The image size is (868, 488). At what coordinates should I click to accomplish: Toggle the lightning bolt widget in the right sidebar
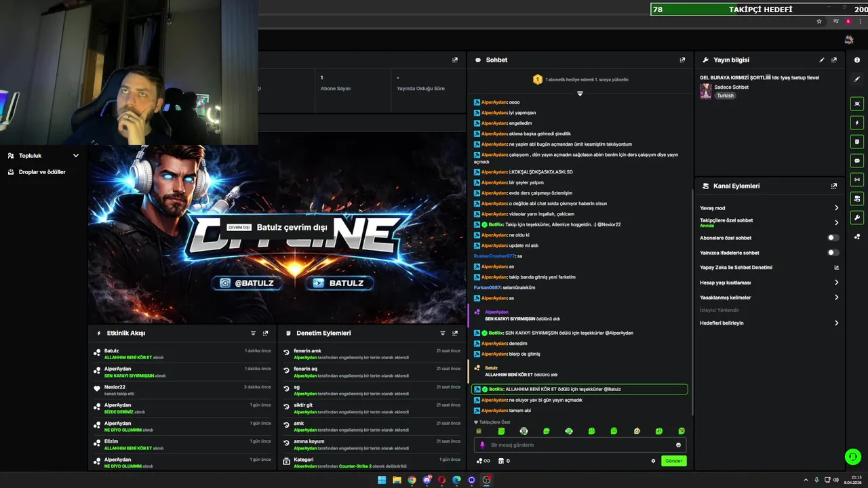(857, 123)
